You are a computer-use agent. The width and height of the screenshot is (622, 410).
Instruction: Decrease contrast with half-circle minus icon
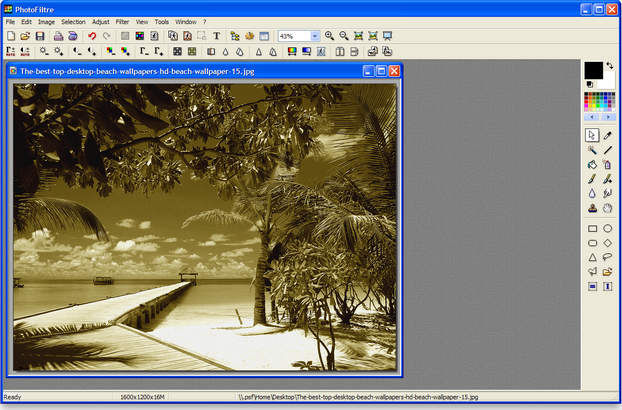[77, 51]
